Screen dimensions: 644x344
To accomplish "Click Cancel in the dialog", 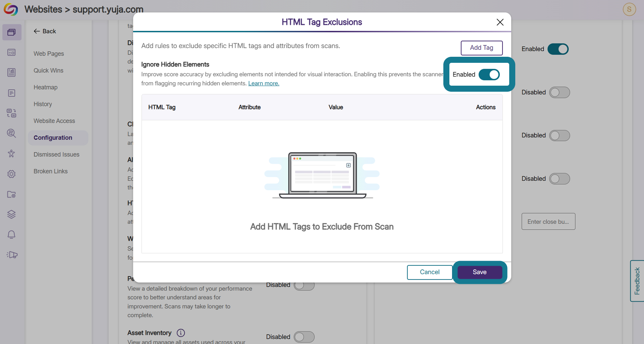I will [x=430, y=272].
